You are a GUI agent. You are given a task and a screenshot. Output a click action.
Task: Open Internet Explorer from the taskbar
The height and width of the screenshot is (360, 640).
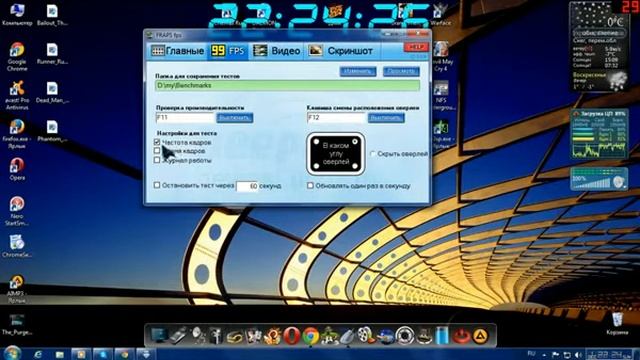(38, 354)
